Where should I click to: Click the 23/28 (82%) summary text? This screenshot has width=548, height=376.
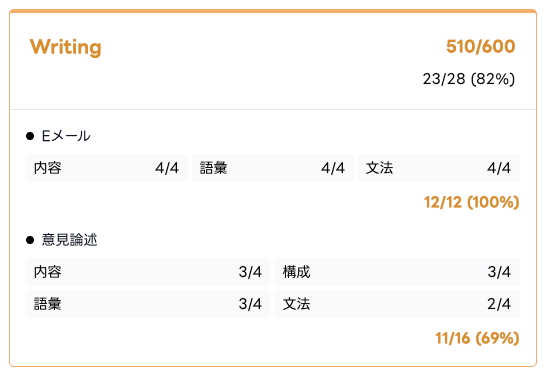(x=469, y=79)
